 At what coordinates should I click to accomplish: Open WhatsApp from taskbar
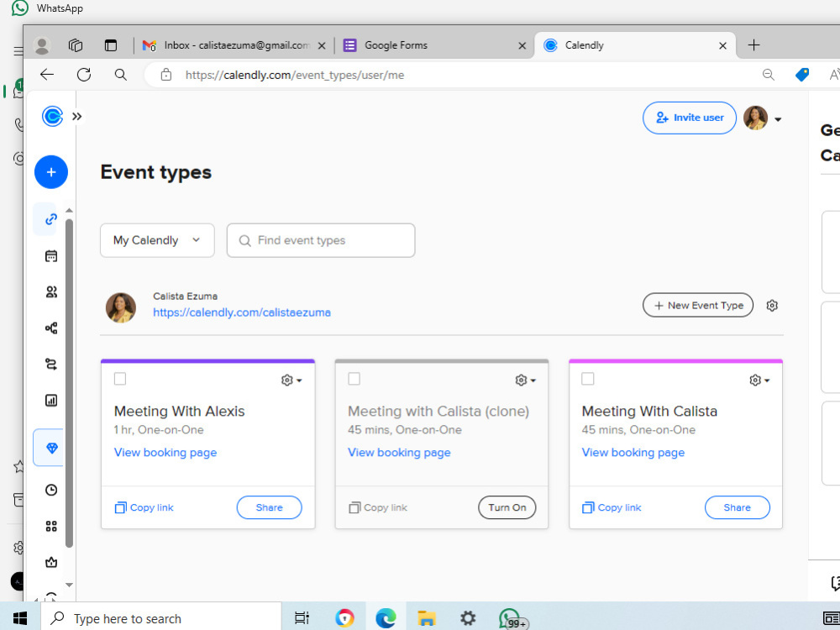[x=511, y=618]
